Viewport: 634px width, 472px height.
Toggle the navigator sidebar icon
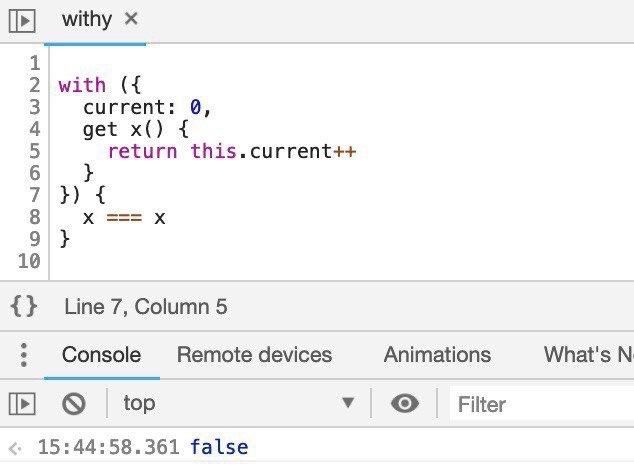click(x=22, y=20)
